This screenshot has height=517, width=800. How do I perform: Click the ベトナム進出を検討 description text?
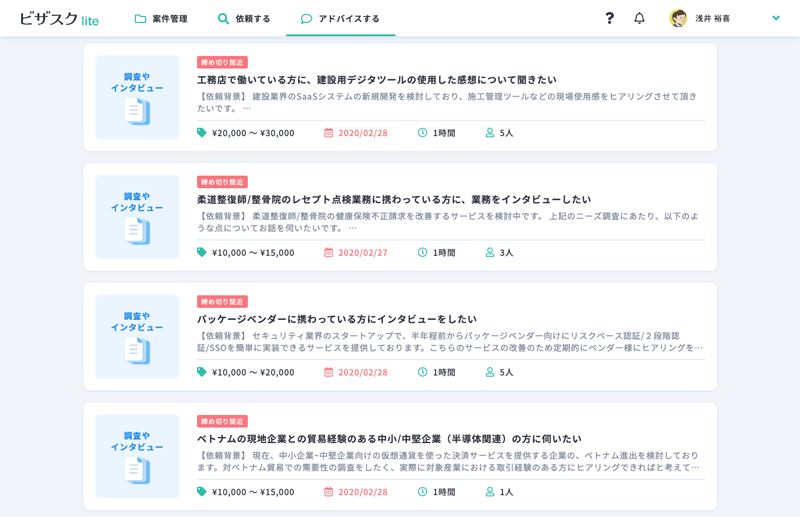449,461
